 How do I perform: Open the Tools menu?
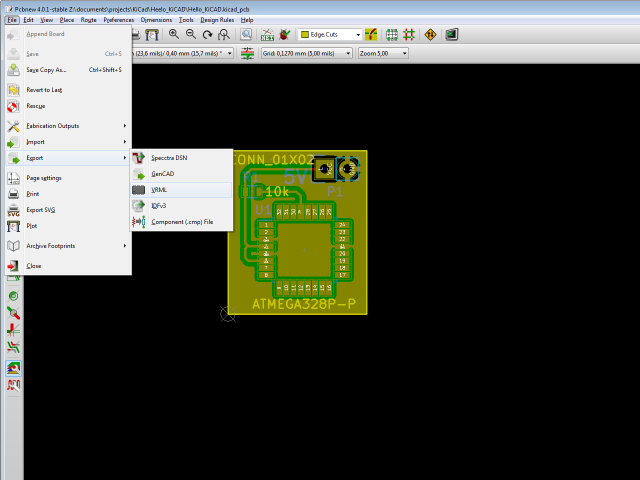click(186, 20)
